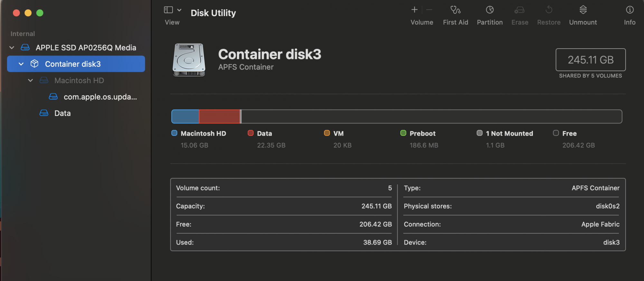Collapse the APPLE SSD AP0256Q Media tree
This screenshot has height=281, width=644.
(12, 48)
